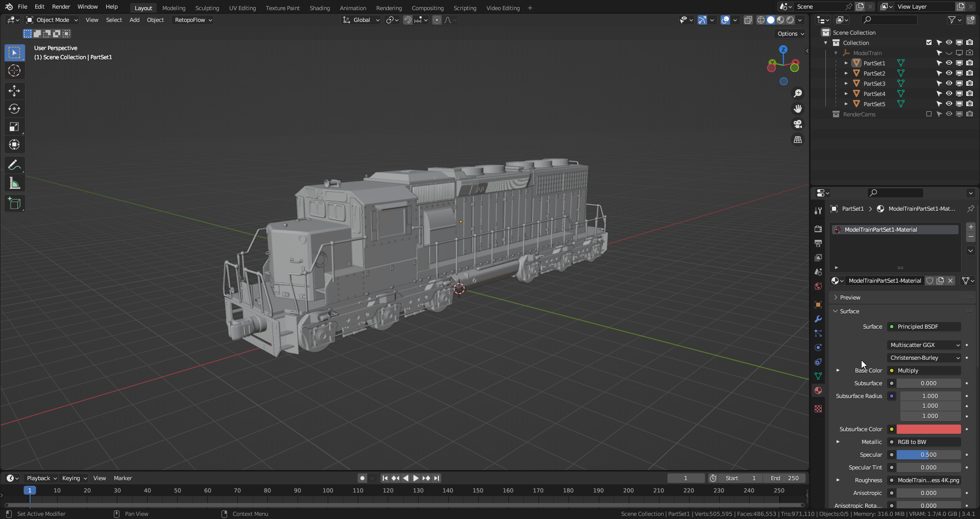The height and width of the screenshot is (519, 980).
Task: Toggle zoom tool in viewport sidebar
Action: coord(798,93)
